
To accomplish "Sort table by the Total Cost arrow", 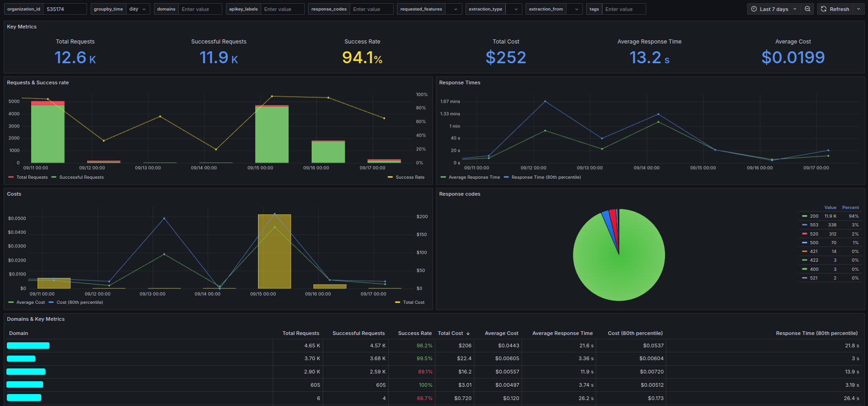I will click(x=468, y=334).
